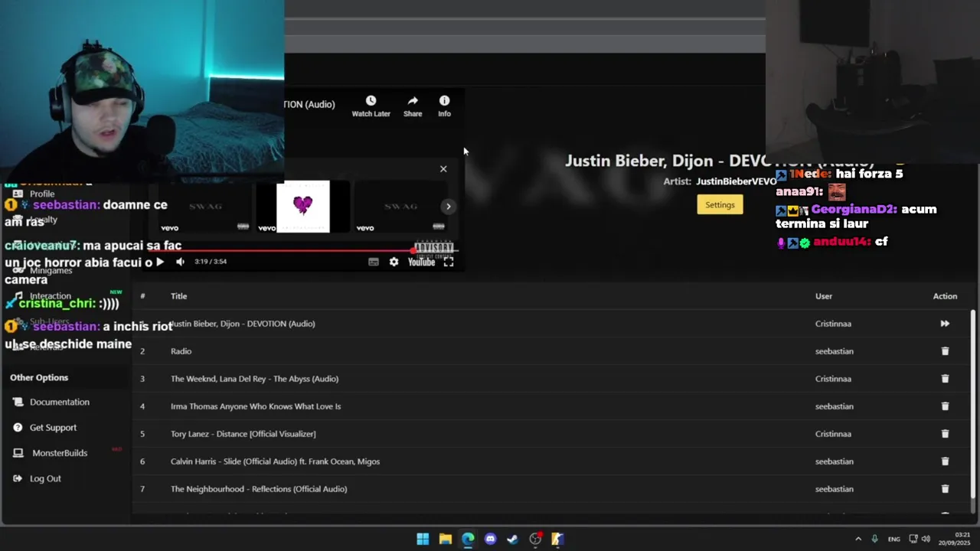Screen dimensions: 980x551
Task: Delete the Radio song from queue
Action: tap(945, 351)
